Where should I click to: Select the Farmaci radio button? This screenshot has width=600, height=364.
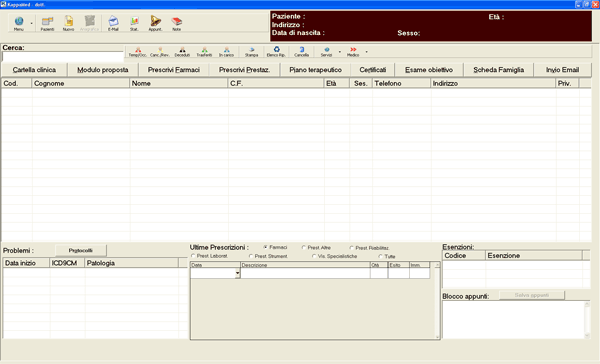point(265,247)
